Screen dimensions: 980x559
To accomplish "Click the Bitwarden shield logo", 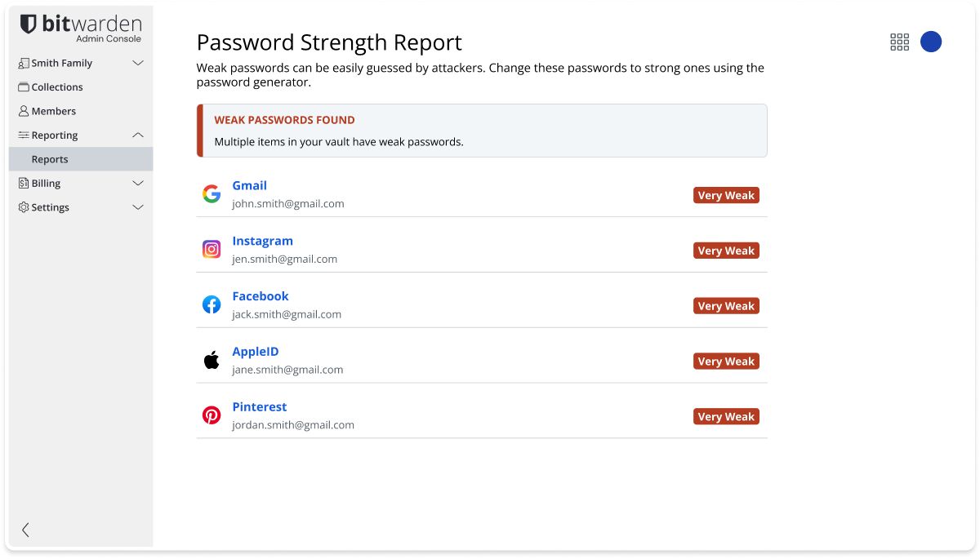I will pyautogui.click(x=29, y=24).
